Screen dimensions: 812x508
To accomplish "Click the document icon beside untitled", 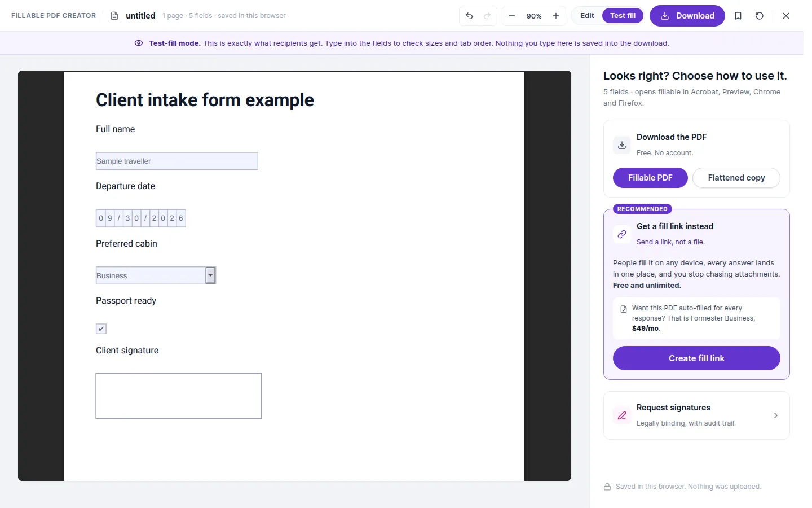I will pyautogui.click(x=114, y=16).
